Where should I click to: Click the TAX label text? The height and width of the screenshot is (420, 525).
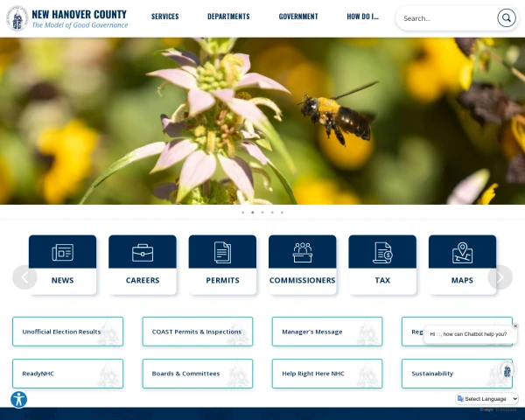click(x=382, y=280)
